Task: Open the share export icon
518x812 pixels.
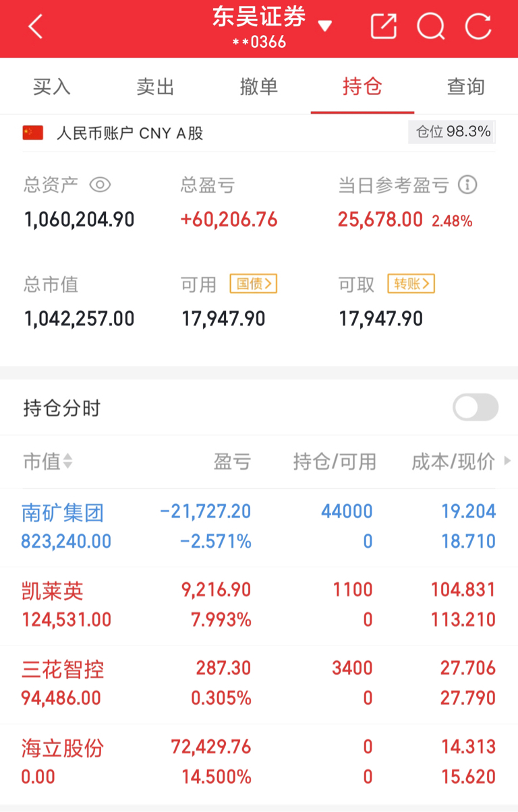Action: pos(383,26)
